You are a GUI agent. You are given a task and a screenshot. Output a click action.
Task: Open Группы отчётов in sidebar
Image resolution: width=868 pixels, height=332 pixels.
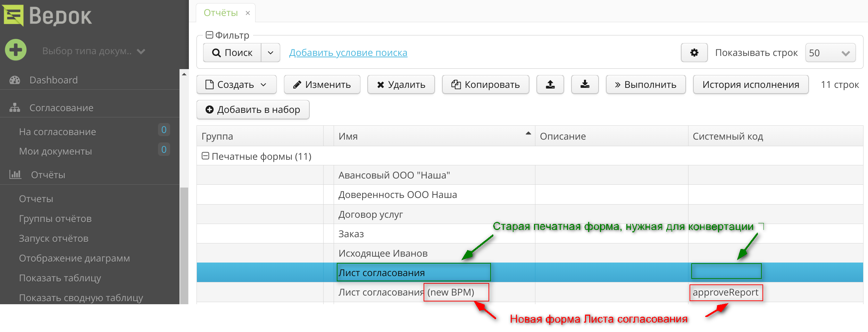[55, 219]
